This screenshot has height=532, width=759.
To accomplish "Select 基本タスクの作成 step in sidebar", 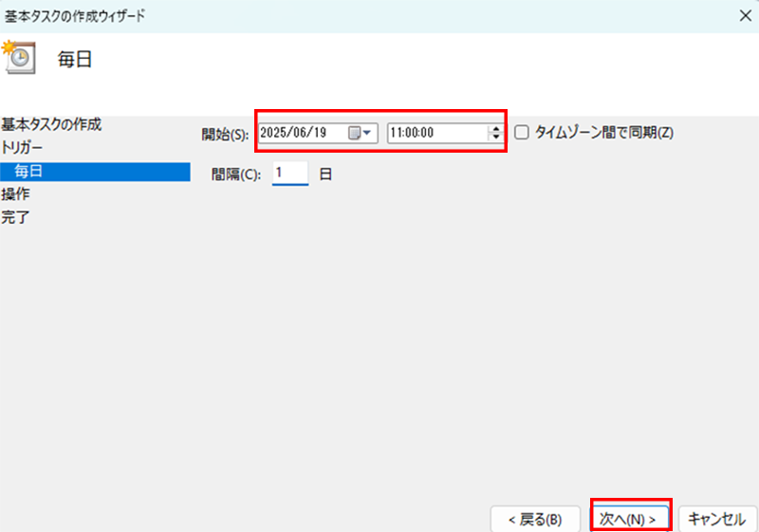I will click(51, 124).
